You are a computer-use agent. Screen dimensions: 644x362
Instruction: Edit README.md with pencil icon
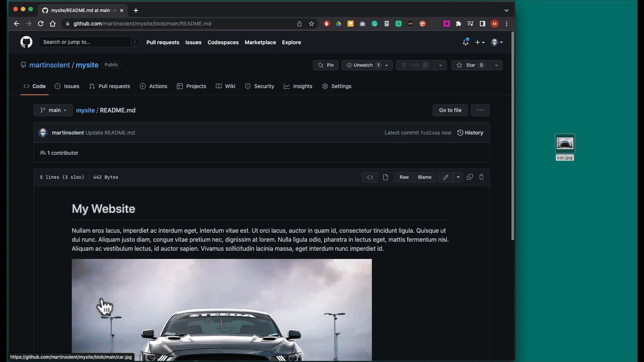pos(446,177)
